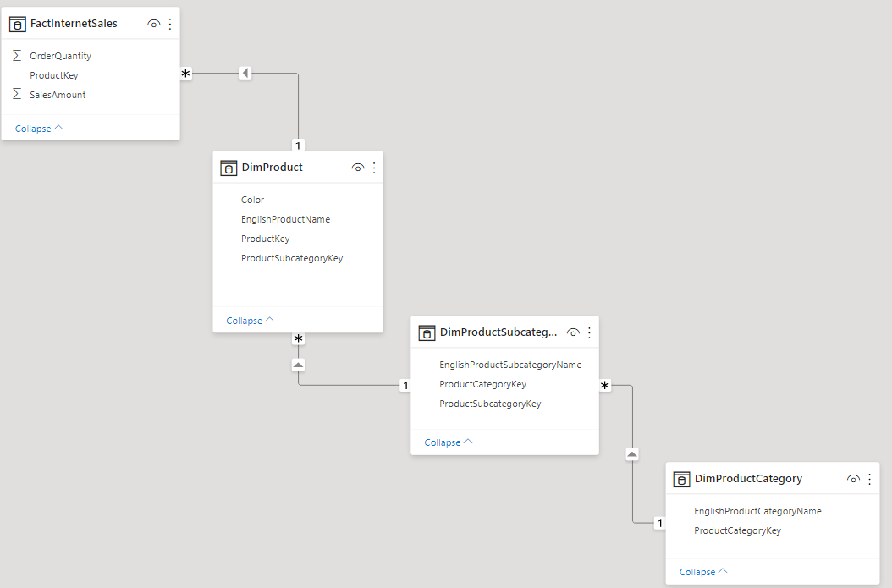Click filter direction arrow between FactInternetSales and DimProduct

click(245, 73)
